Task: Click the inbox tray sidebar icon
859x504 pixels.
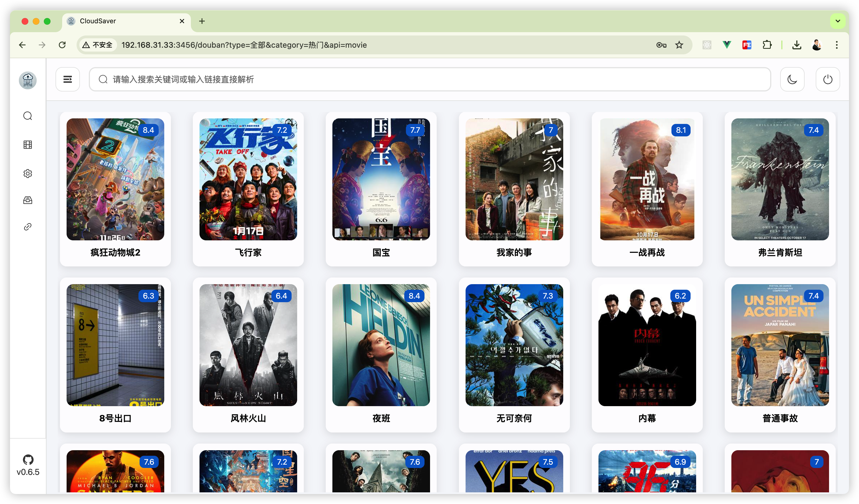Action: 28,200
